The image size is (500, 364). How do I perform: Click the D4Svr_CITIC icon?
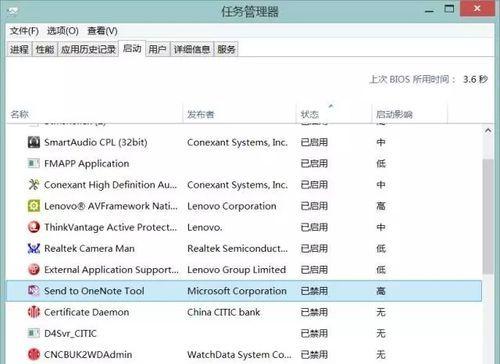pos(34,333)
